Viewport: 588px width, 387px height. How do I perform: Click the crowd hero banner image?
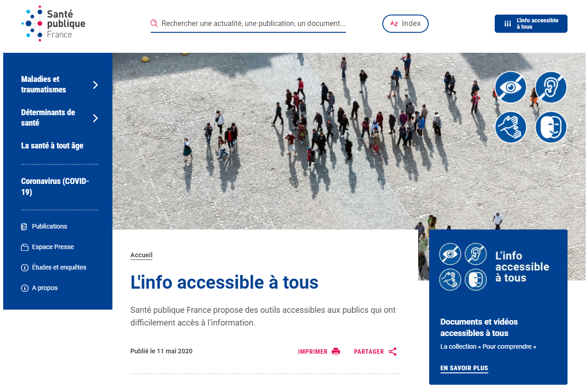click(x=349, y=141)
